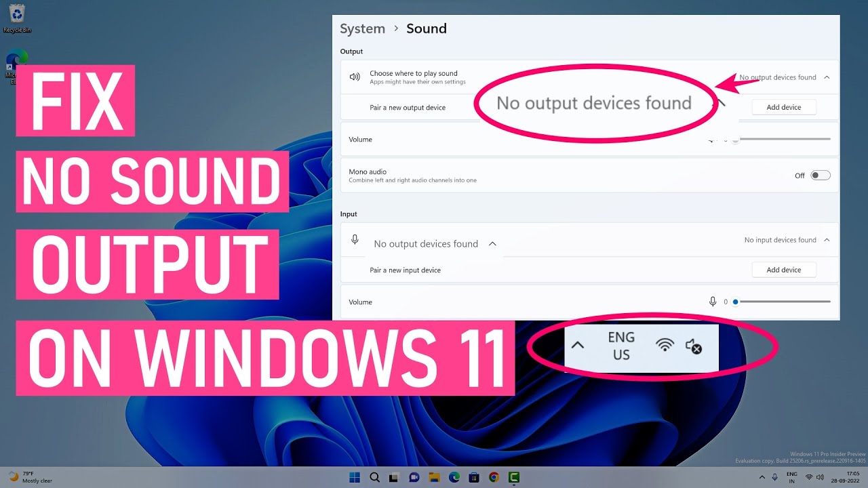This screenshot has height=488, width=868.
Task: Click the Choose where to play sound text
Action: (x=414, y=73)
